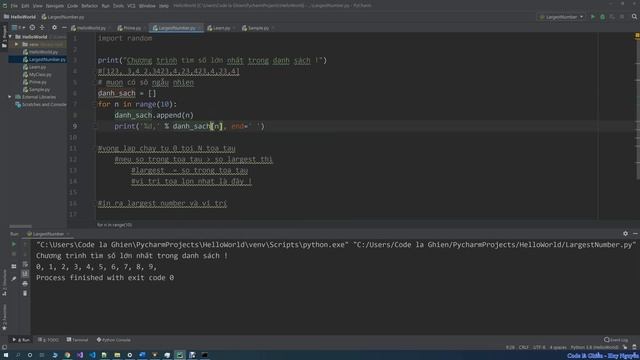Click HelloWorld breadcrumb in navigation bar
The width and height of the screenshot is (640, 360).
coord(20,17)
